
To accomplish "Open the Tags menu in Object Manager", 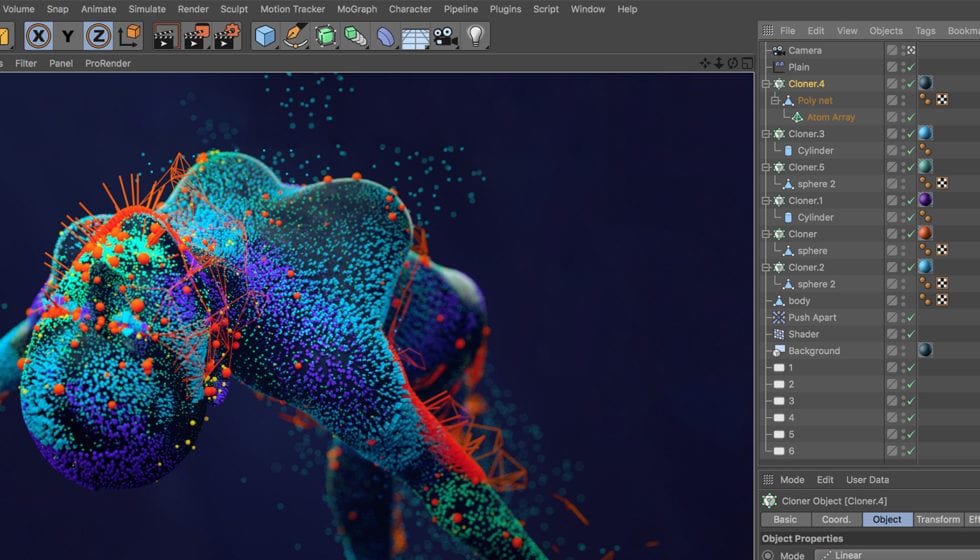I will point(926,31).
